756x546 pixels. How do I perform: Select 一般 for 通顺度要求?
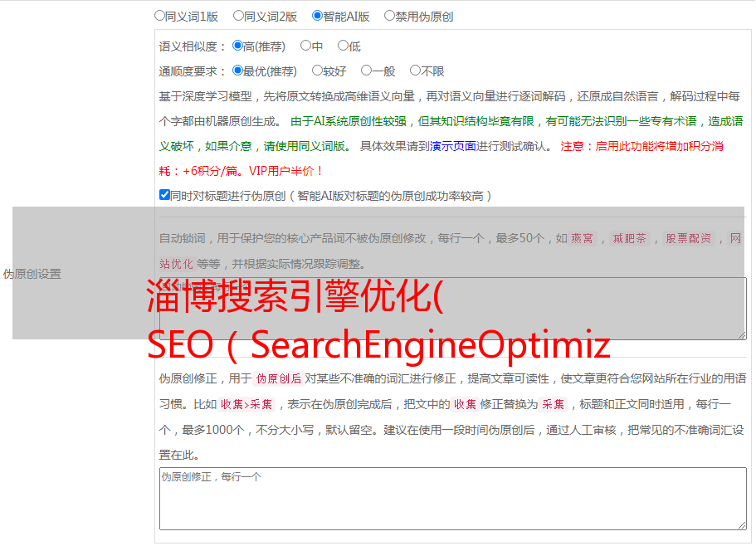coord(366,71)
